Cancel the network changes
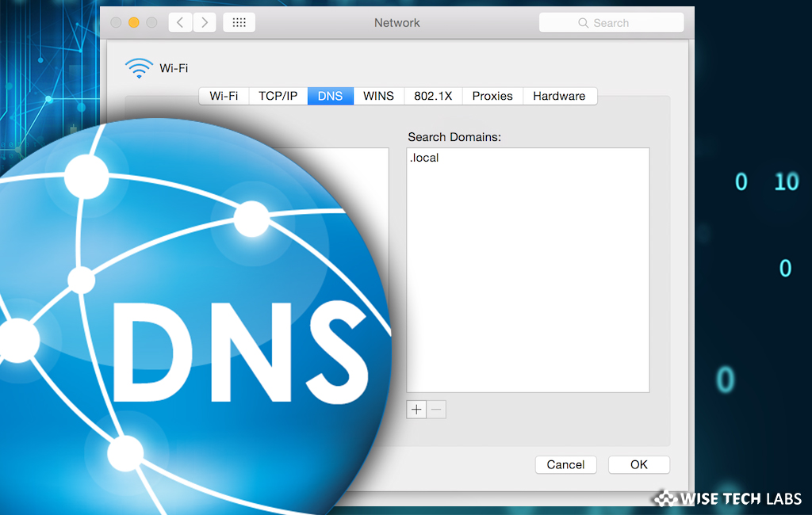The image size is (812, 515). (565, 465)
